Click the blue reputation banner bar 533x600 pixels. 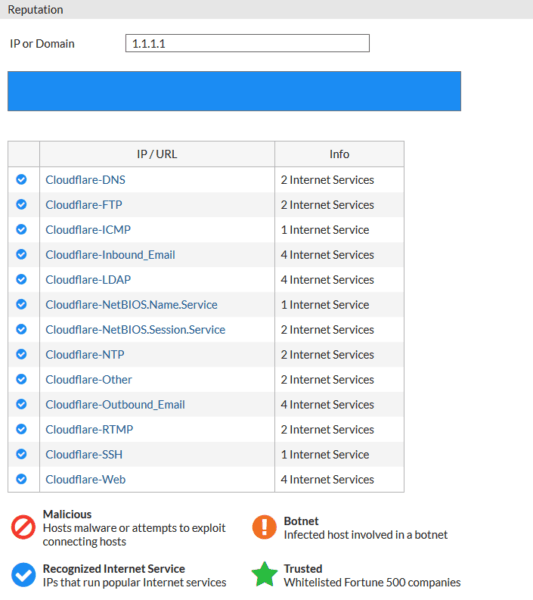[234, 91]
